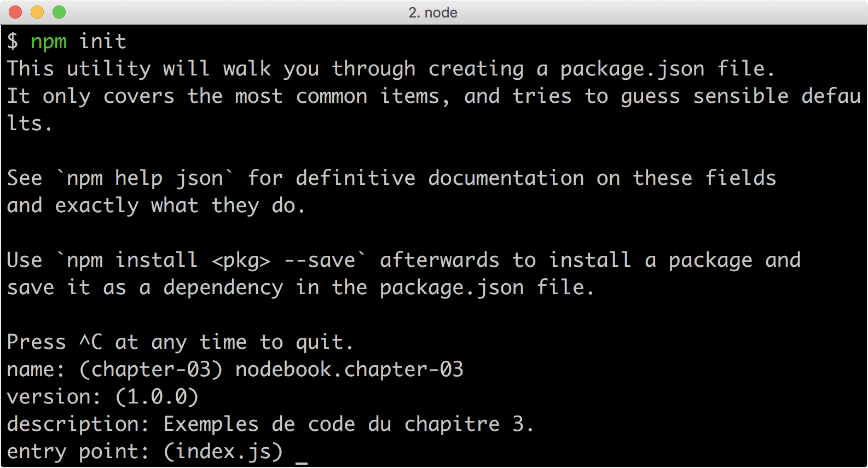Click the green npm command text
Image resolution: width=868 pixels, height=468 pixels.
tap(49, 40)
